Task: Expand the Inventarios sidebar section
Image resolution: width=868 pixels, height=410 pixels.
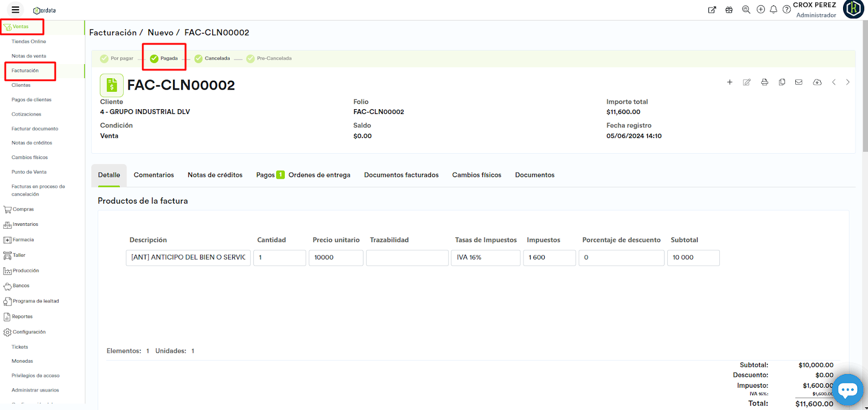Action: pyautogui.click(x=25, y=224)
